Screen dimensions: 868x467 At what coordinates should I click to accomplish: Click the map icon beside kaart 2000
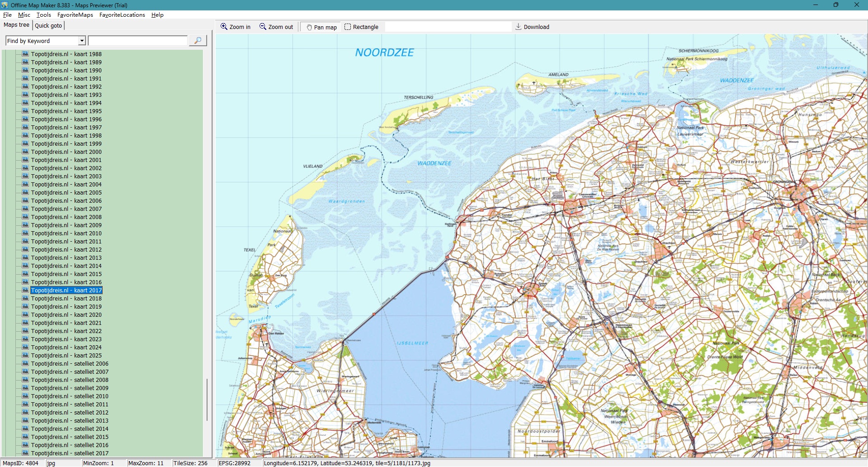click(25, 152)
